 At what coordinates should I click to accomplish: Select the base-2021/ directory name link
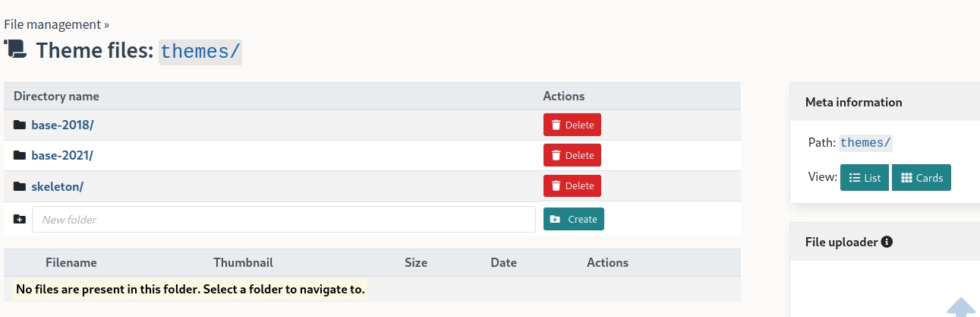[62, 155]
